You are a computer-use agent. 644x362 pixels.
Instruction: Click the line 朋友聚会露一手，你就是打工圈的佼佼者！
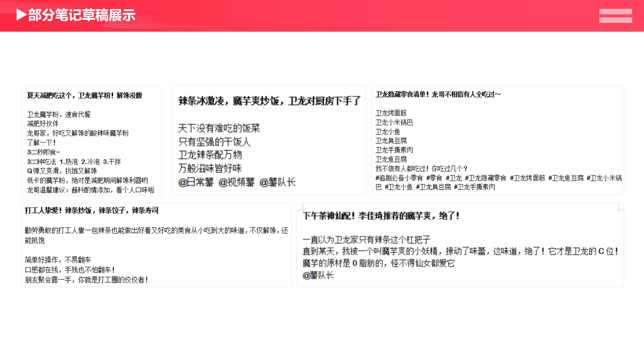point(86,280)
